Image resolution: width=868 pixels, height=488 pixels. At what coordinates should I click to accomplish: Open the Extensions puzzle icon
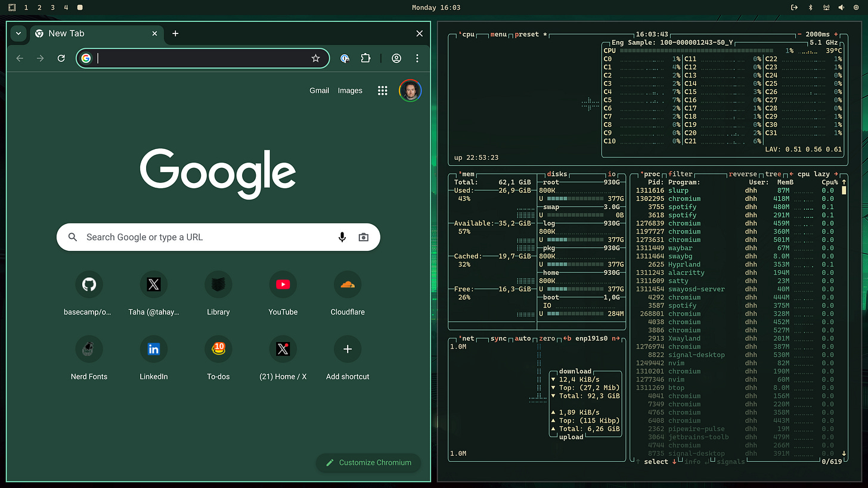365,58
